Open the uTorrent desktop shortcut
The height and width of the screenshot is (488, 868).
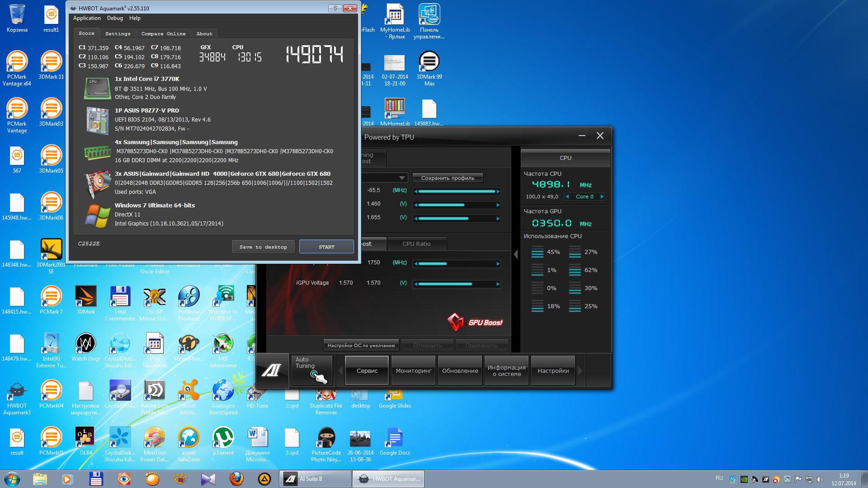[223, 441]
